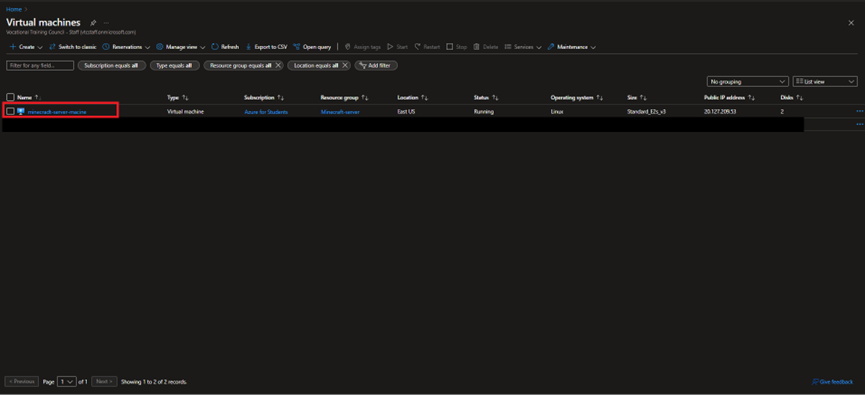
Task: Sort by the Public IP address column
Action: pos(729,98)
